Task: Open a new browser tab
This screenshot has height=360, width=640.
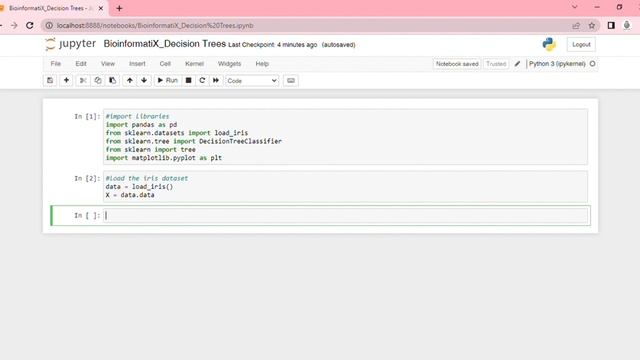Action: tap(119, 8)
